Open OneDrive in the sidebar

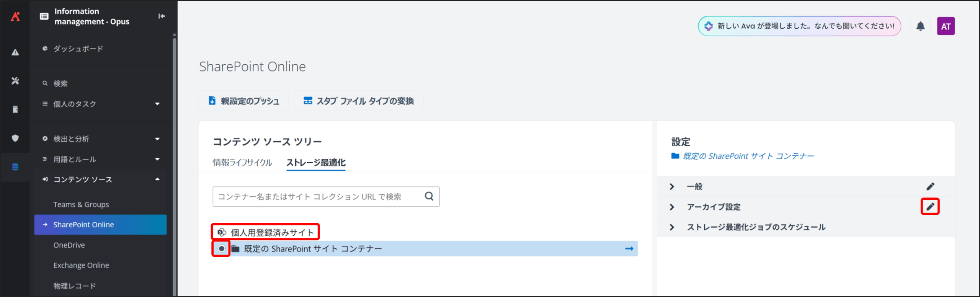[x=69, y=245]
